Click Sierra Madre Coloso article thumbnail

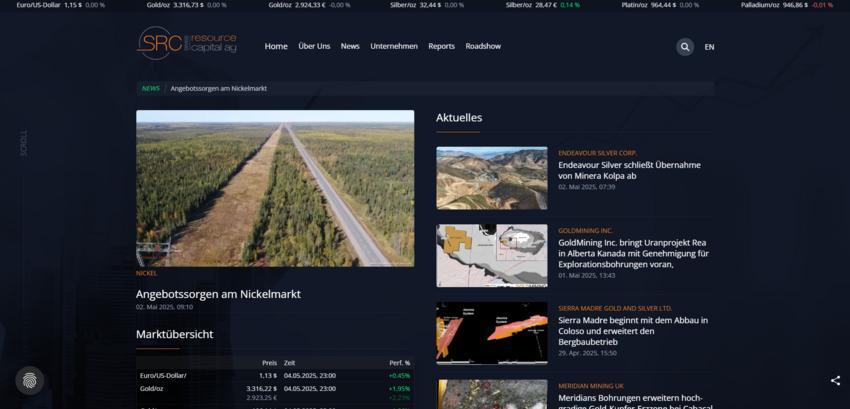(491, 333)
